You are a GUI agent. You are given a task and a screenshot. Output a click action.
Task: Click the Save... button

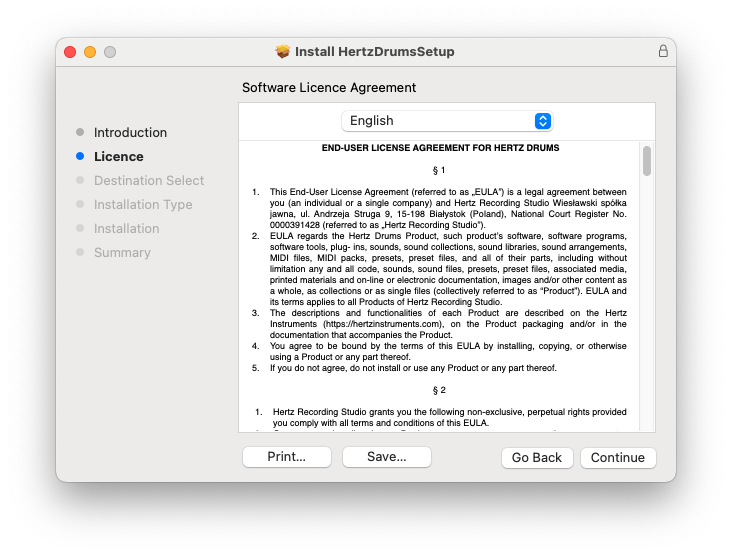(387, 457)
